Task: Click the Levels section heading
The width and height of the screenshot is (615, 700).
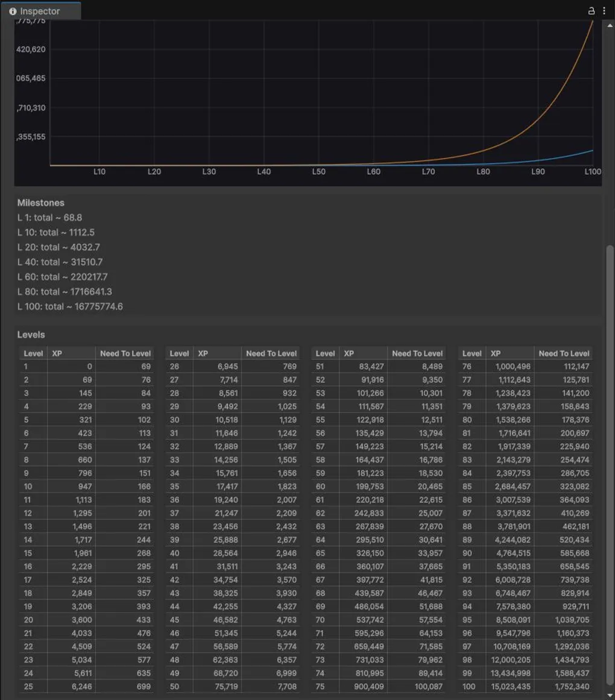Action: coord(31,335)
